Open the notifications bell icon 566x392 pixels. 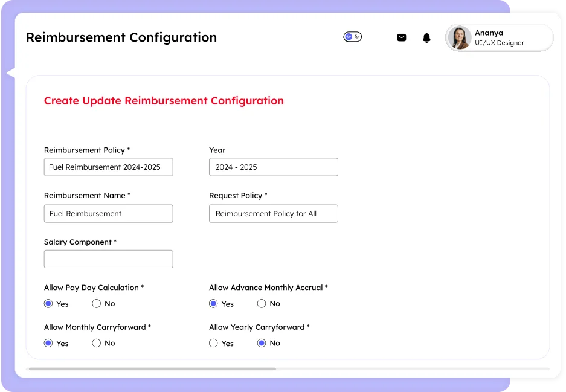426,37
